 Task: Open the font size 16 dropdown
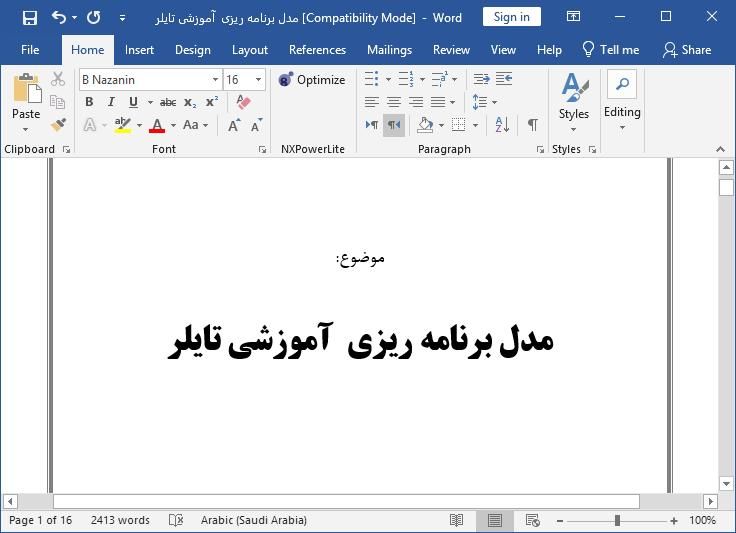tap(258, 80)
